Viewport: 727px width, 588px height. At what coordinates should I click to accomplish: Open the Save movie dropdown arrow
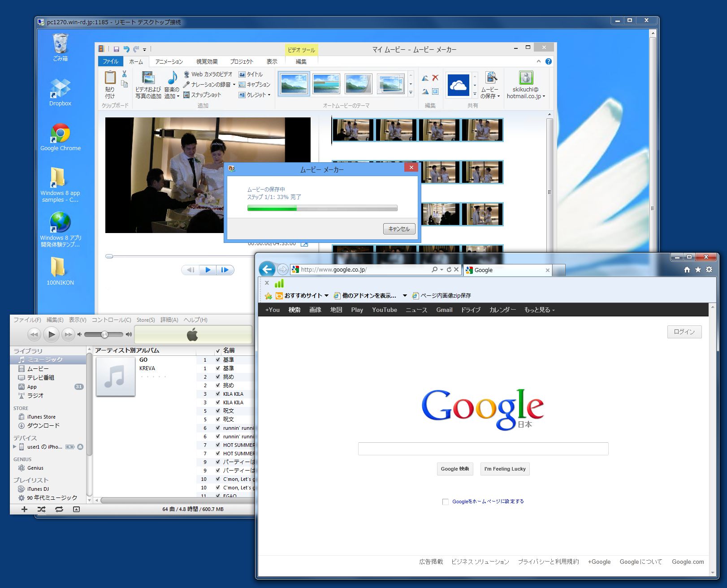(498, 96)
